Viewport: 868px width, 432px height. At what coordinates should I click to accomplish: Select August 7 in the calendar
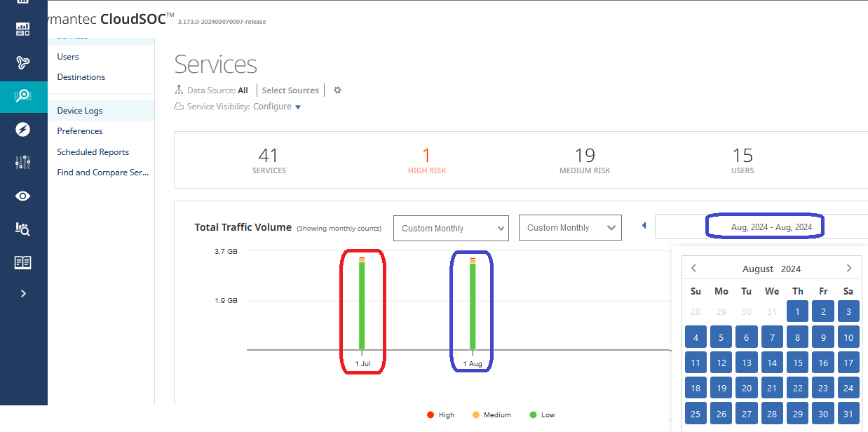(x=772, y=337)
